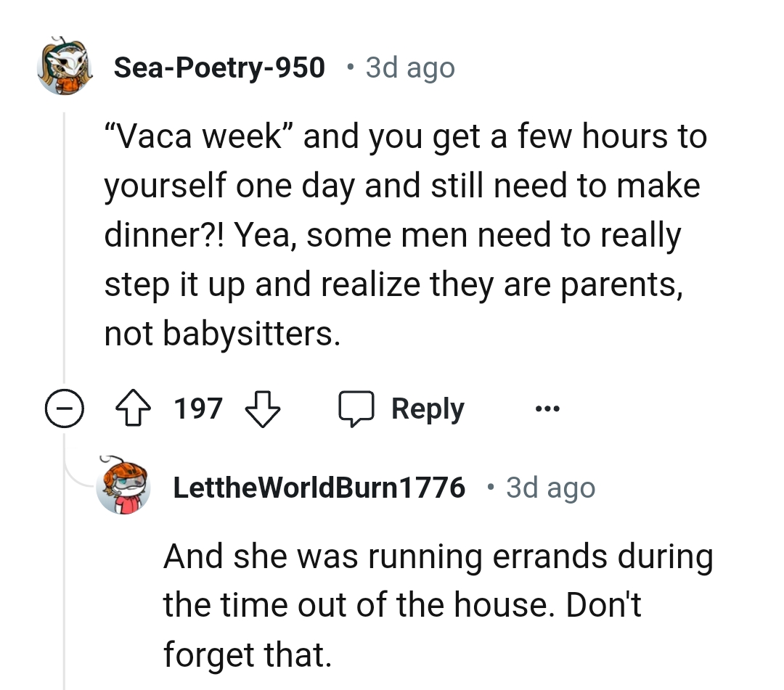This screenshot has height=690, width=784.
Task: Toggle thread visibility with the circle button
Action: (65, 408)
